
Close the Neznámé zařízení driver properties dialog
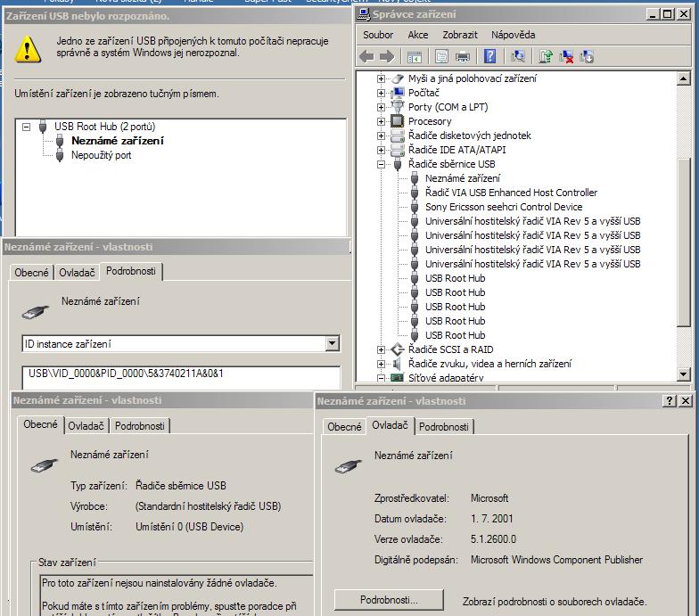(685, 401)
